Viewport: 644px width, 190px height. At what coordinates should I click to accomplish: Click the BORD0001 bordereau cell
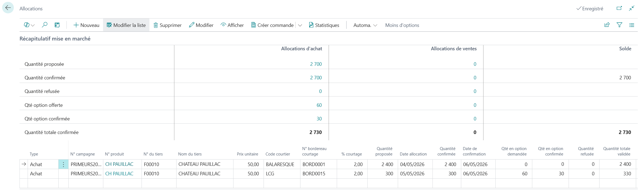point(318,164)
